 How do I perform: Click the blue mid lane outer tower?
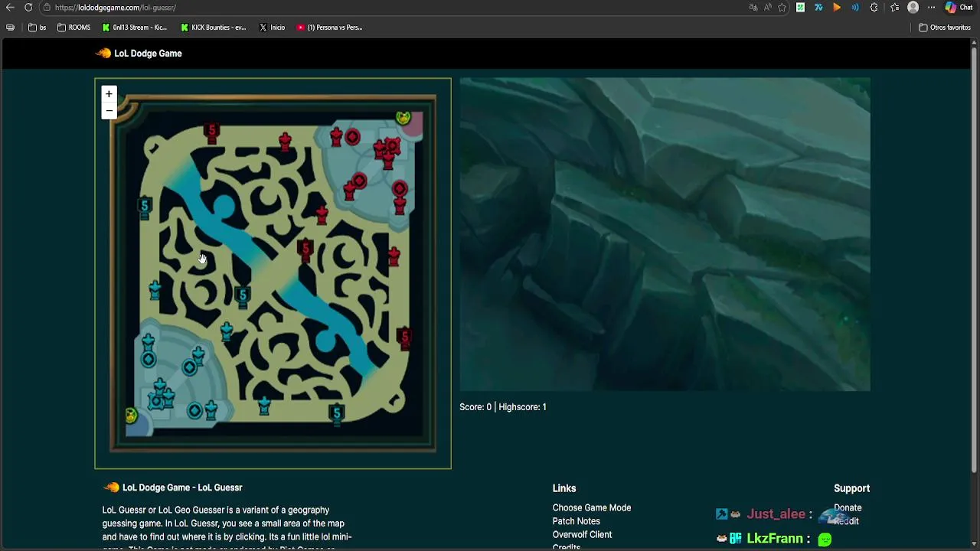click(x=243, y=296)
